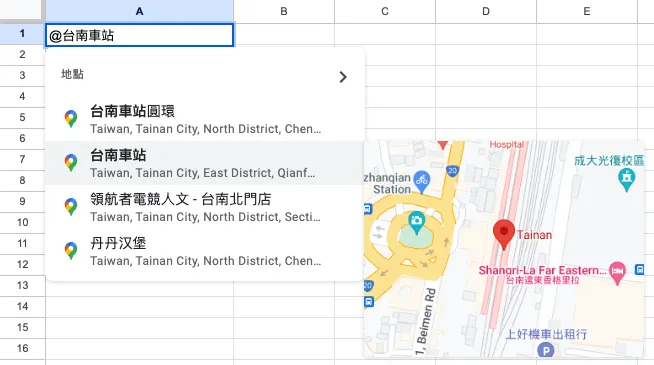Viewport: 654px width, 365px height.
Task: Click cell E5 in the grid
Action: pos(587,118)
